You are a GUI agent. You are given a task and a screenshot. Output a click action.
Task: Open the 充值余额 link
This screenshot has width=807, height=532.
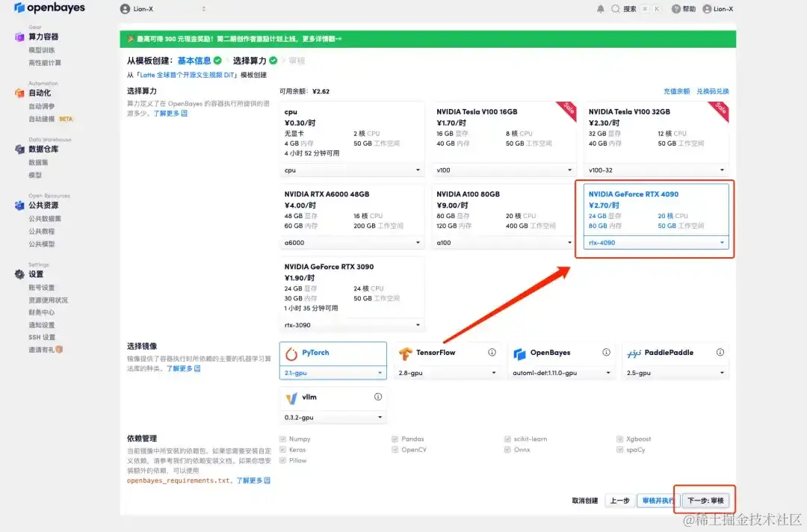point(676,91)
